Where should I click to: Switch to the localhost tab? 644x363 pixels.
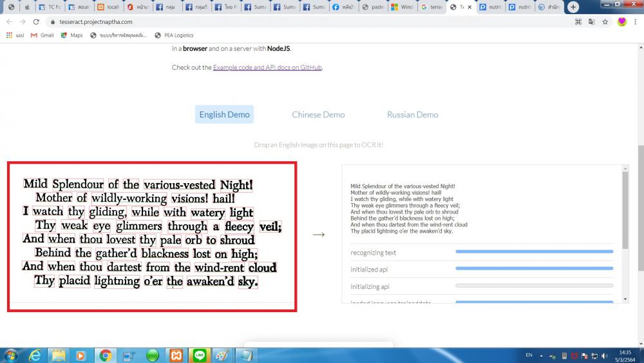[x=108, y=7]
